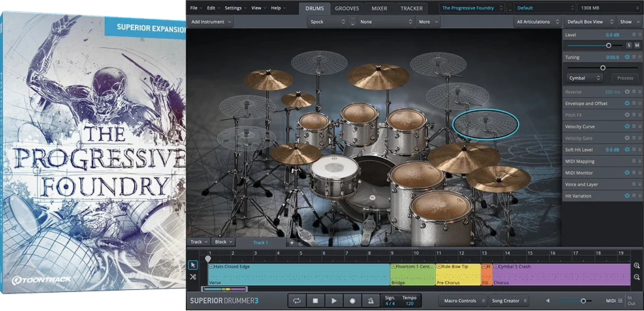This screenshot has width=644, height=311.
Task: Open the Show dropdown
Action: [x=629, y=22]
